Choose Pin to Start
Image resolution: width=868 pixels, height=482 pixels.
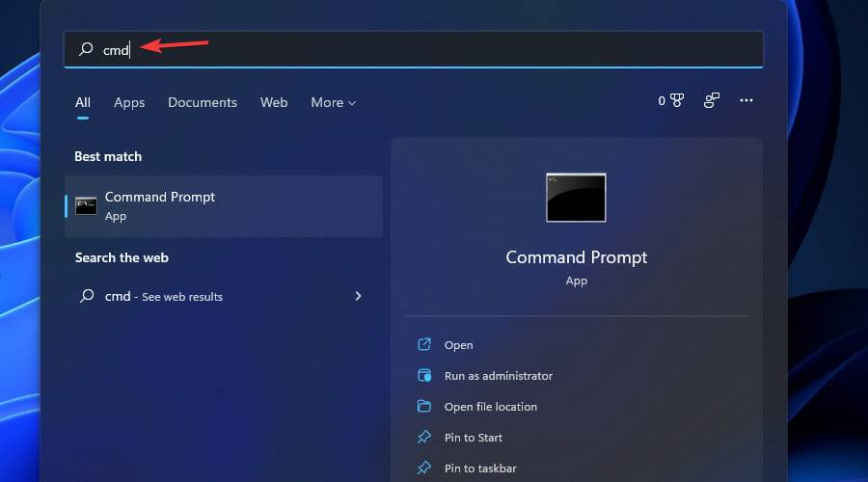click(x=474, y=438)
